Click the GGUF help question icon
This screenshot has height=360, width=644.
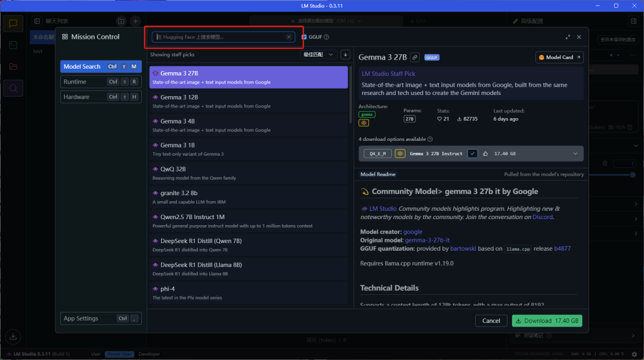(327, 37)
